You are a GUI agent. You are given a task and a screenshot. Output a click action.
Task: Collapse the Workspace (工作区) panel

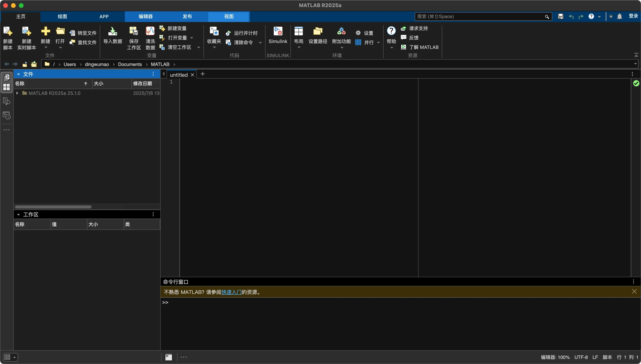coord(18,215)
